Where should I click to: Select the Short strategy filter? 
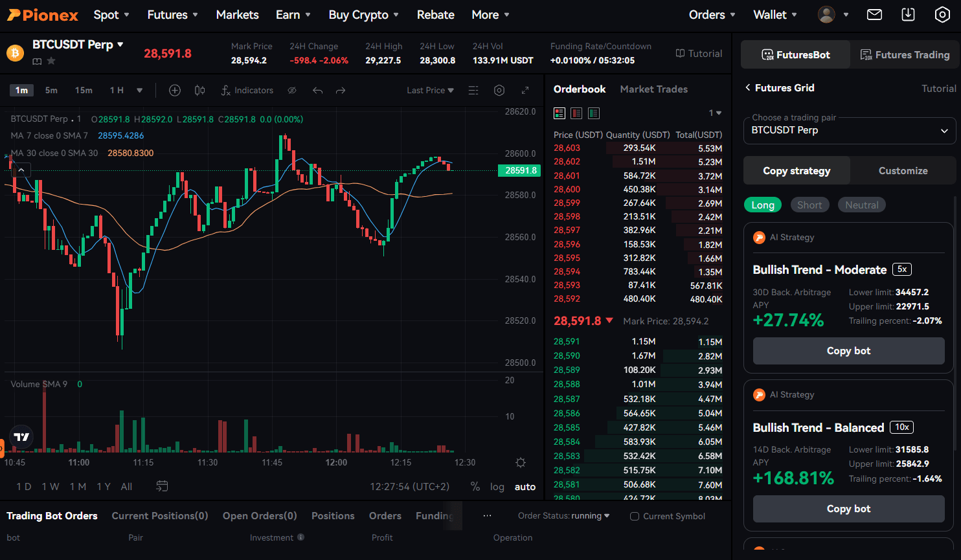tap(809, 205)
